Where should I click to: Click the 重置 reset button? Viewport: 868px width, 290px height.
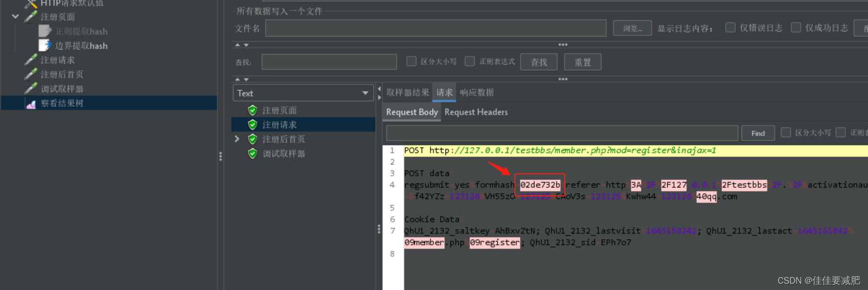point(583,62)
